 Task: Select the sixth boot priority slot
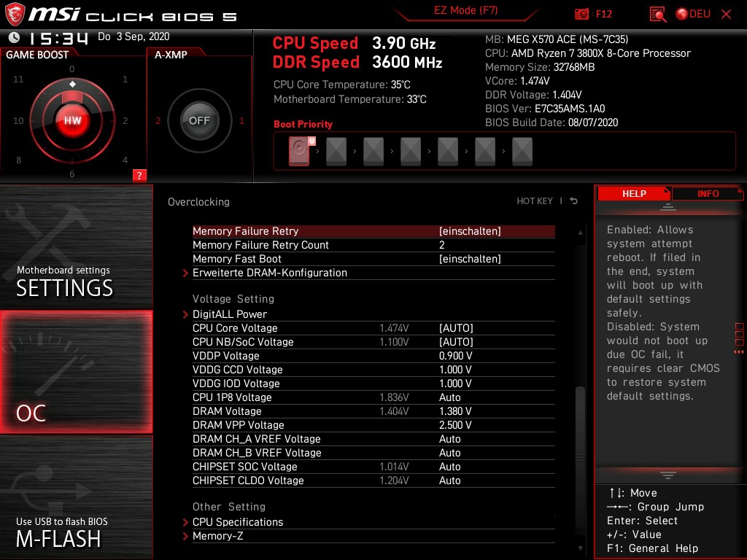click(x=484, y=152)
